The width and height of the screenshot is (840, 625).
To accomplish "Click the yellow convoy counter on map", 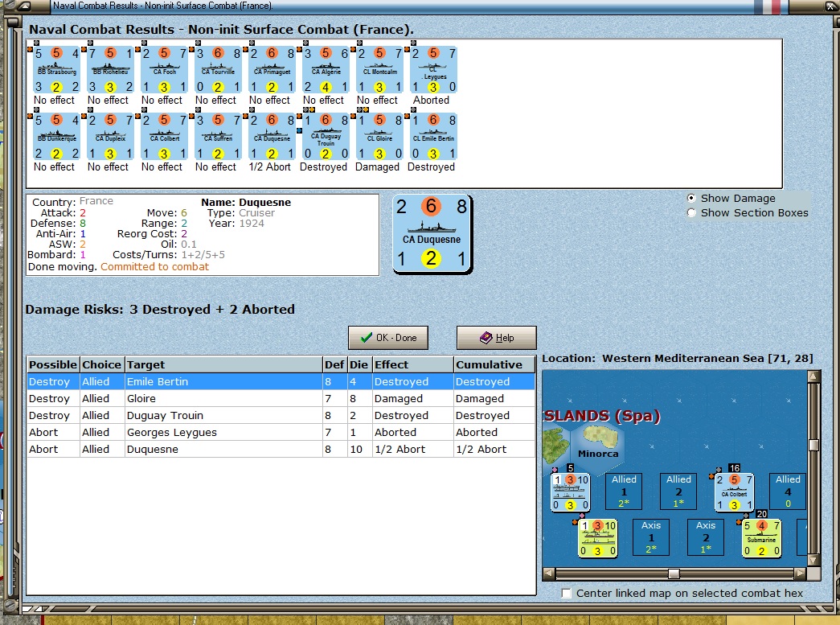I will (x=598, y=538).
